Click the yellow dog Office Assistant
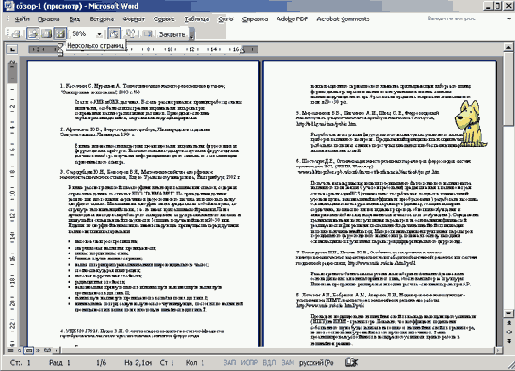The image size is (515, 371). tap(470, 124)
